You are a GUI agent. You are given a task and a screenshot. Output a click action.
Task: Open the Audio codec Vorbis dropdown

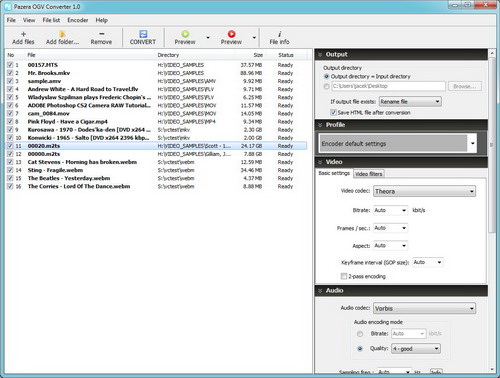click(x=424, y=308)
